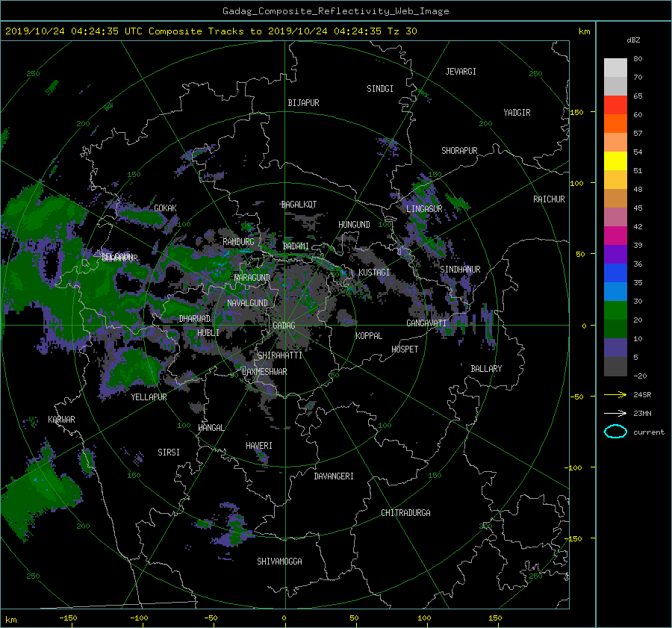Image resolution: width=672 pixels, height=628 pixels.
Task: Click the dBZ legend heading
Action: coord(633,40)
